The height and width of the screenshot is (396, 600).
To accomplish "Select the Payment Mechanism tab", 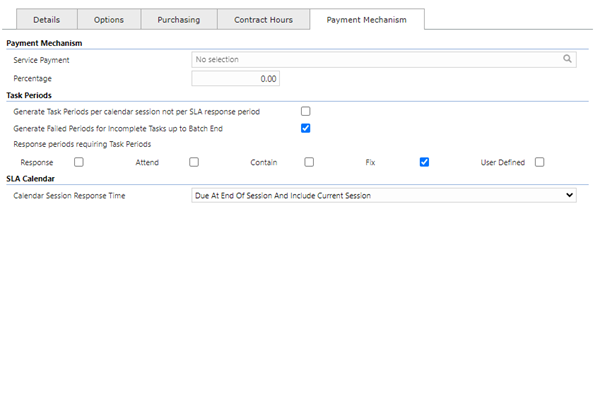I will pyautogui.click(x=367, y=20).
